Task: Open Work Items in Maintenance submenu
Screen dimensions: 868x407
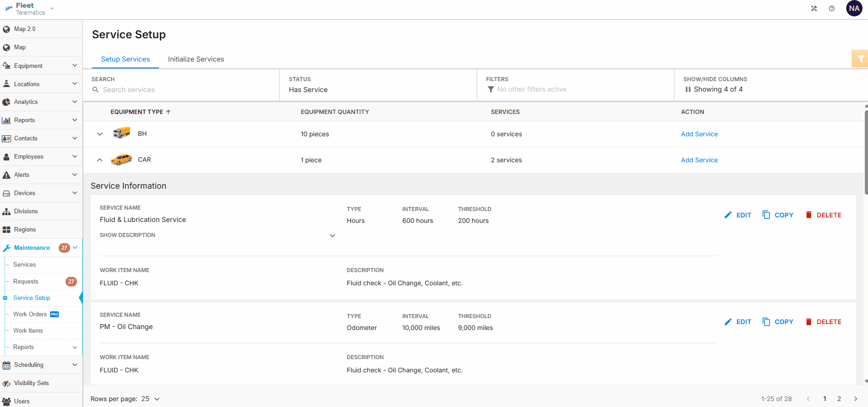Action: pyautogui.click(x=28, y=331)
